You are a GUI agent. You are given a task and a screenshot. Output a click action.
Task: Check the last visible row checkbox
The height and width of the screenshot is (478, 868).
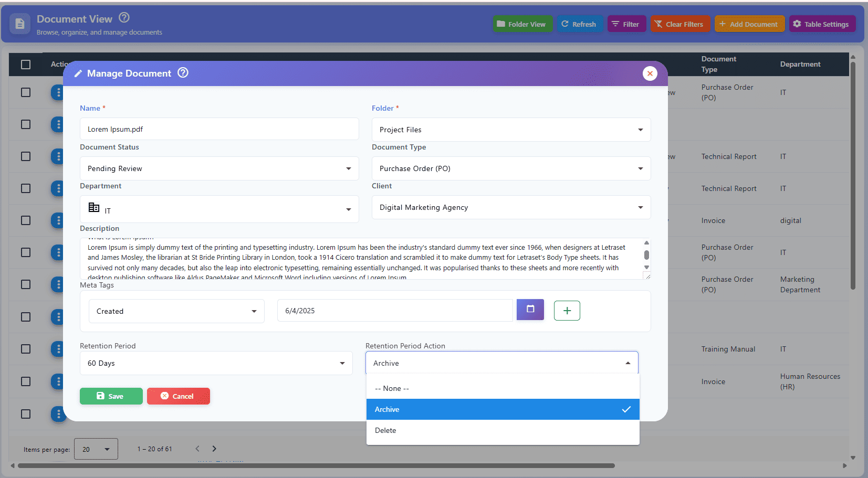(26, 414)
